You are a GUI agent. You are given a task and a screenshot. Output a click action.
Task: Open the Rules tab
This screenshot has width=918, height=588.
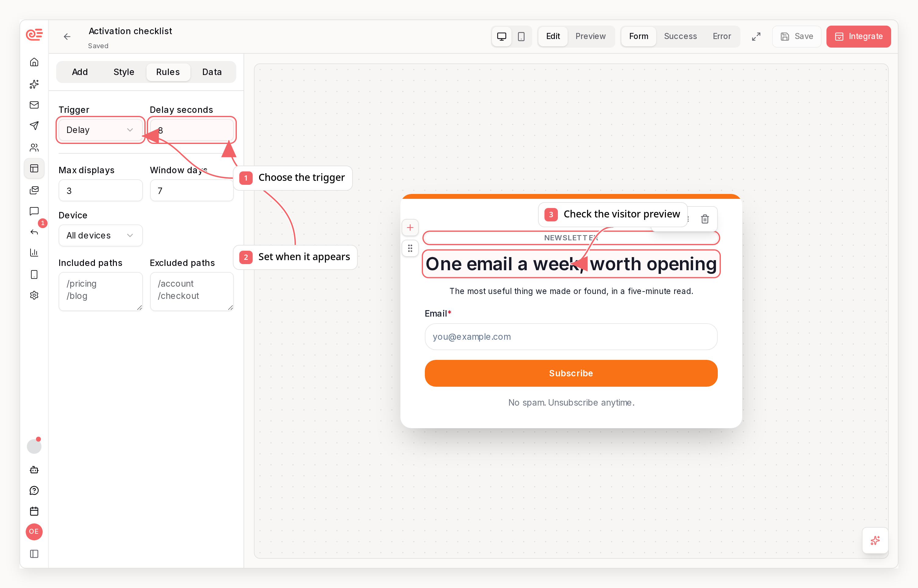tap(168, 72)
